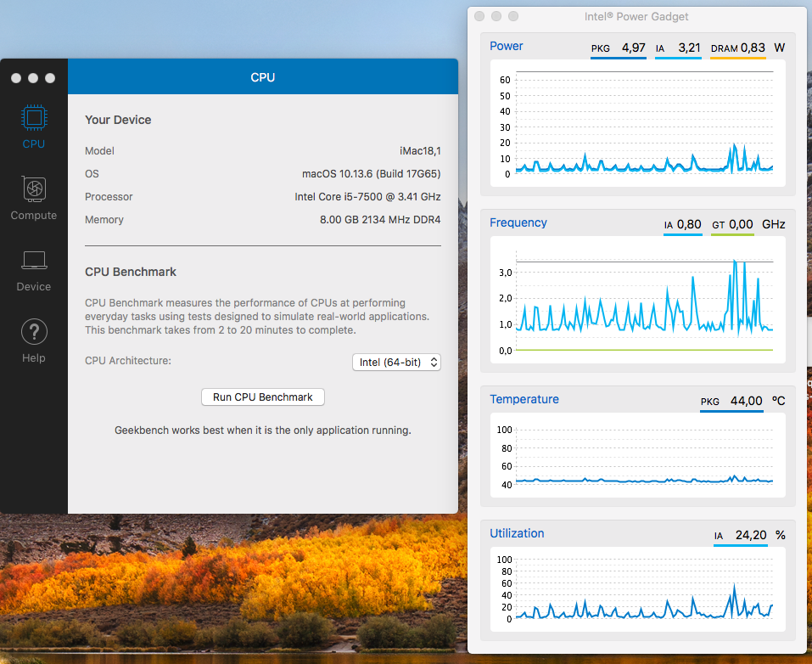Close the Intel Power Gadget window

pos(479,16)
